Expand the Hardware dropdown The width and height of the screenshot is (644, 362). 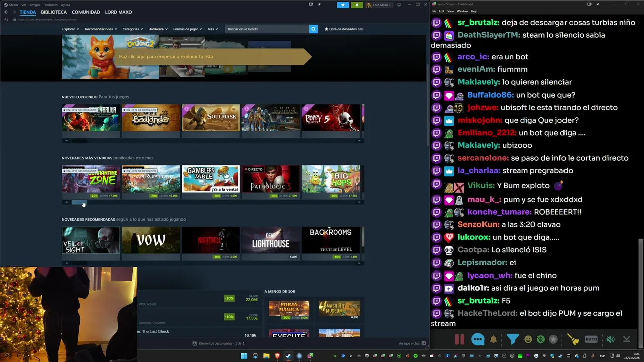158,29
